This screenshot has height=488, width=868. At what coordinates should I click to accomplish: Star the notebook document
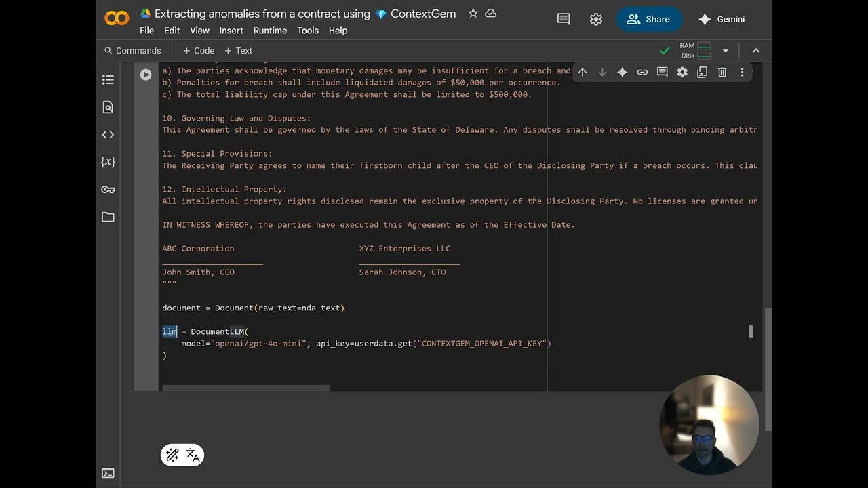click(x=473, y=14)
